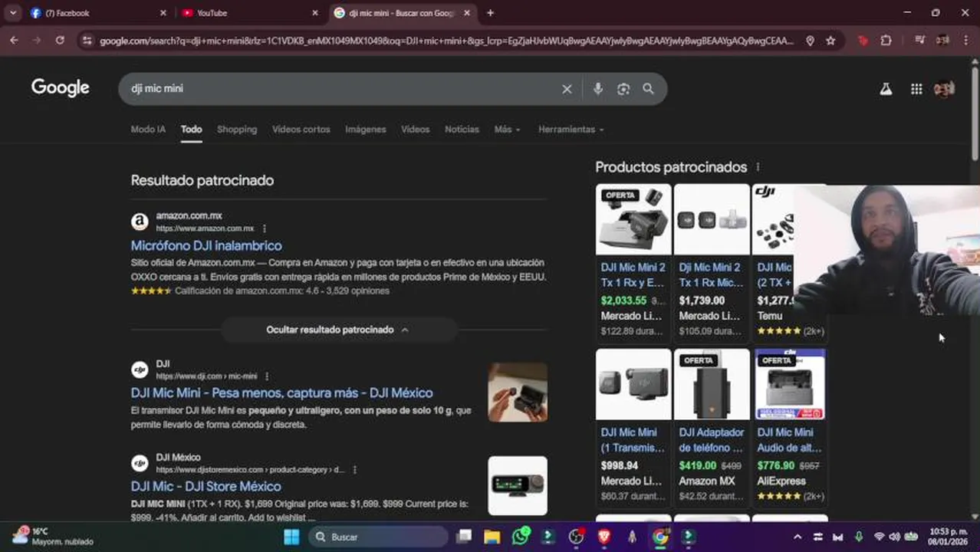Open WhatsApp from the taskbar
This screenshot has width=980, height=552.
coord(521,537)
